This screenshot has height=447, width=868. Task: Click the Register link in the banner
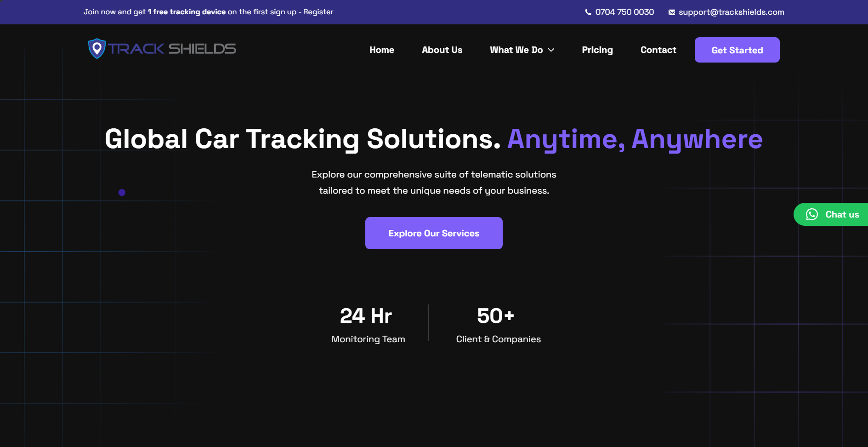coord(318,12)
